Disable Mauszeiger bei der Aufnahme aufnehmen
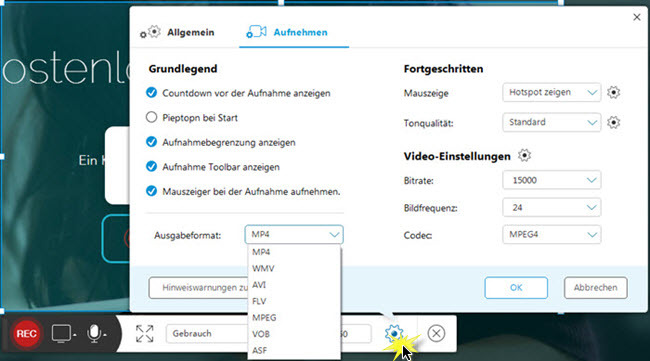Screen dimensions: 650x361 point(152,191)
